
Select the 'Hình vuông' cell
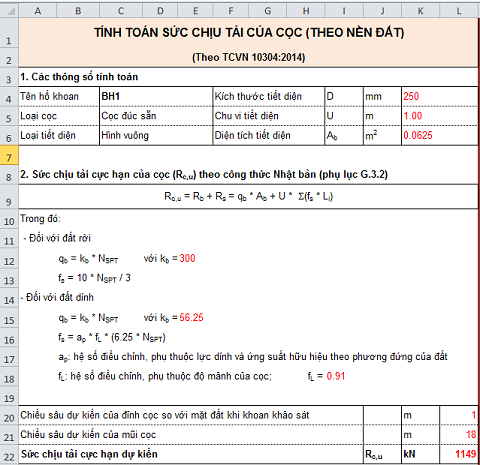[x=156, y=135]
